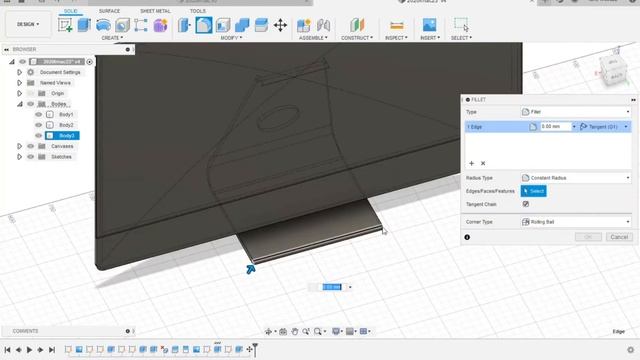640x360 pixels.
Task: Toggle visibility of Body3
Action: click(39, 136)
